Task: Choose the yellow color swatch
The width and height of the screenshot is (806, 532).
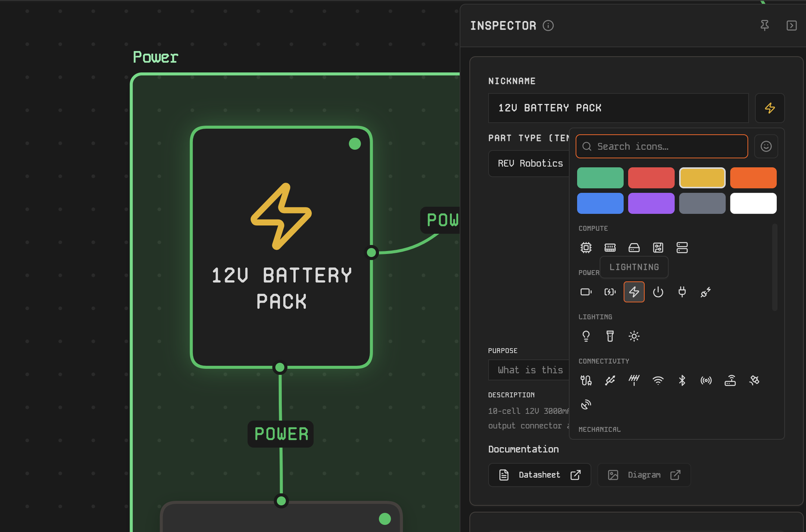Action: coord(702,178)
